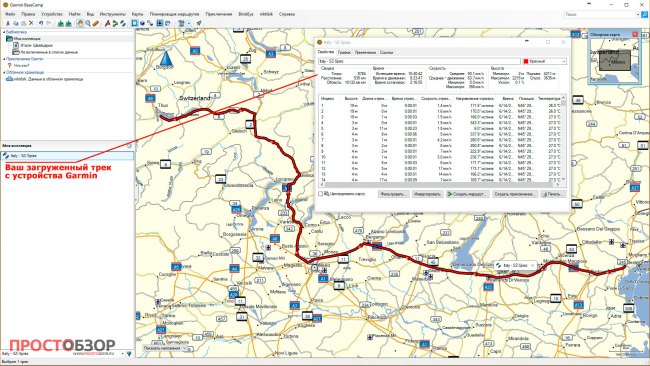Open the Карты menu
This screenshot has width=650, height=366.
(x=137, y=14)
